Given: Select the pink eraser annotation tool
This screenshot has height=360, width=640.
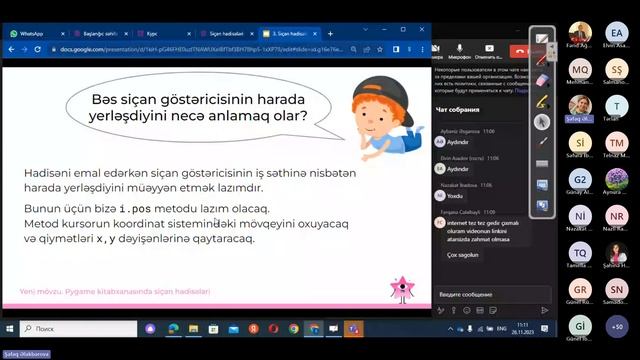Looking at the screenshot, I should [542, 81].
